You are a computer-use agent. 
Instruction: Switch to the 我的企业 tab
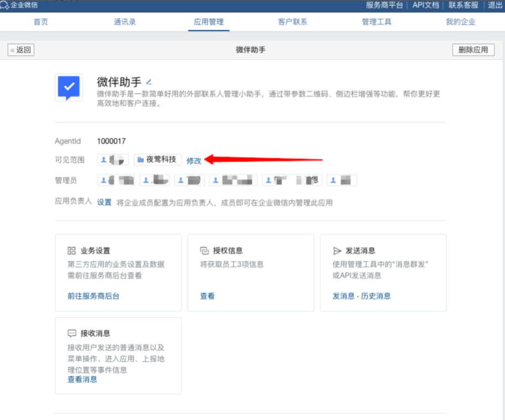pos(461,22)
